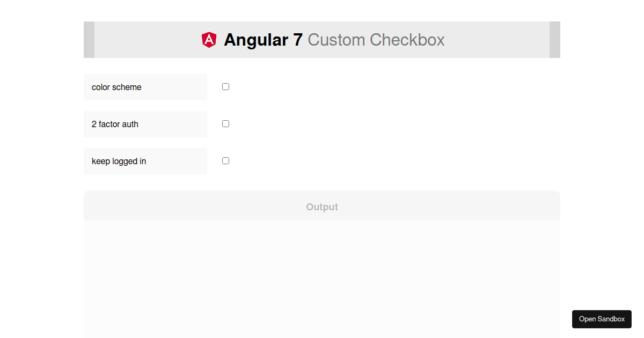This screenshot has height=338, width=644.
Task: Click the Output panel header
Action: pos(322,207)
